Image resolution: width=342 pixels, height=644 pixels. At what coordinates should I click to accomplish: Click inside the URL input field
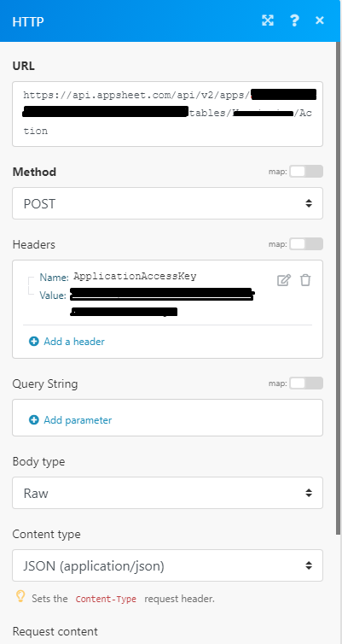pyautogui.click(x=167, y=114)
